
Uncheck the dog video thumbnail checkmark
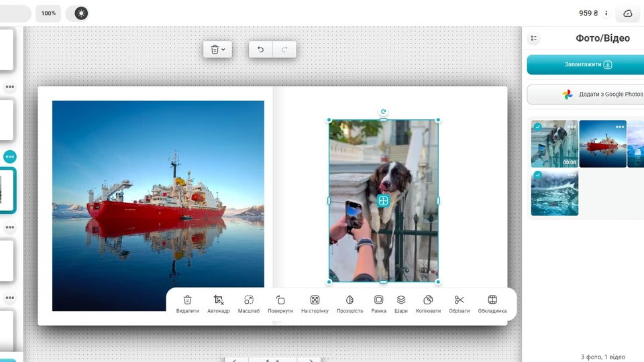coord(537,127)
